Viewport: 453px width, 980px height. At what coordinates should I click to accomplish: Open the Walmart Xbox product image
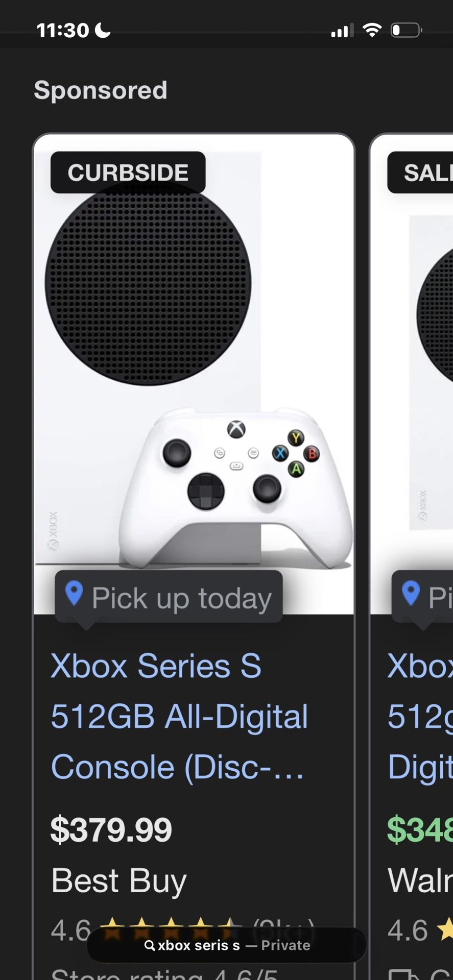(x=412, y=374)
